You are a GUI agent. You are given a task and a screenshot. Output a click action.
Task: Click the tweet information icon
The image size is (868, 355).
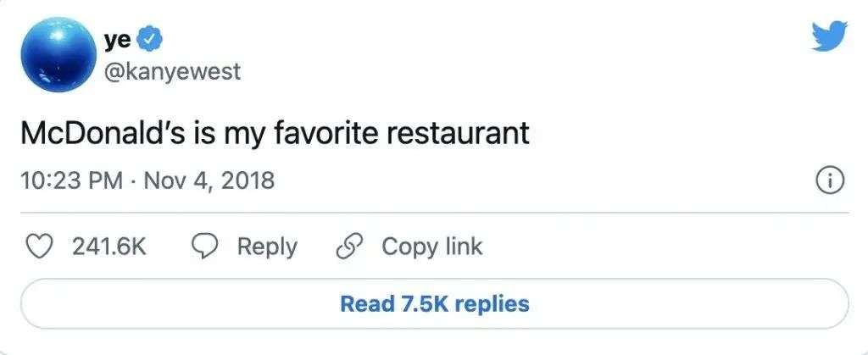(x=829, y=180)
